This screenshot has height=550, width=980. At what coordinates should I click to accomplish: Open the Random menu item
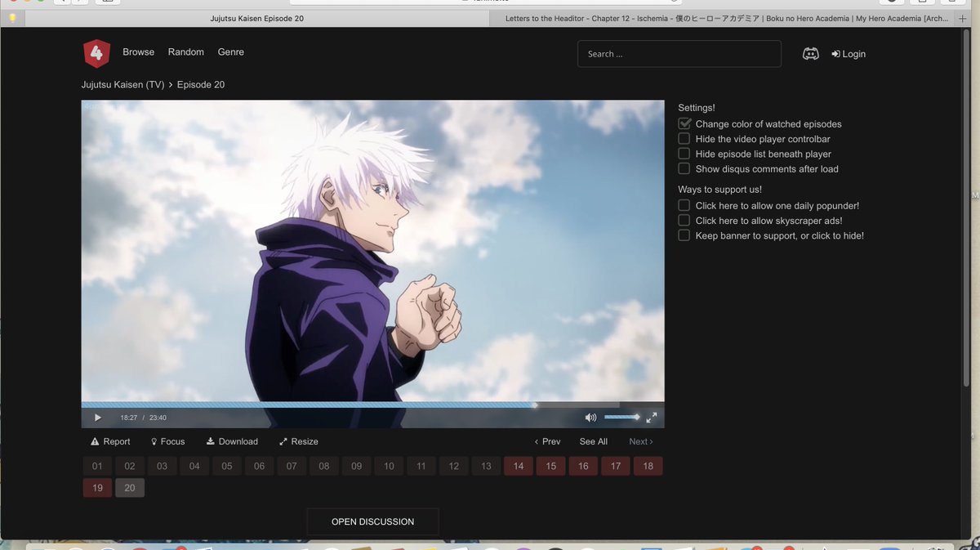pos(186,52)
